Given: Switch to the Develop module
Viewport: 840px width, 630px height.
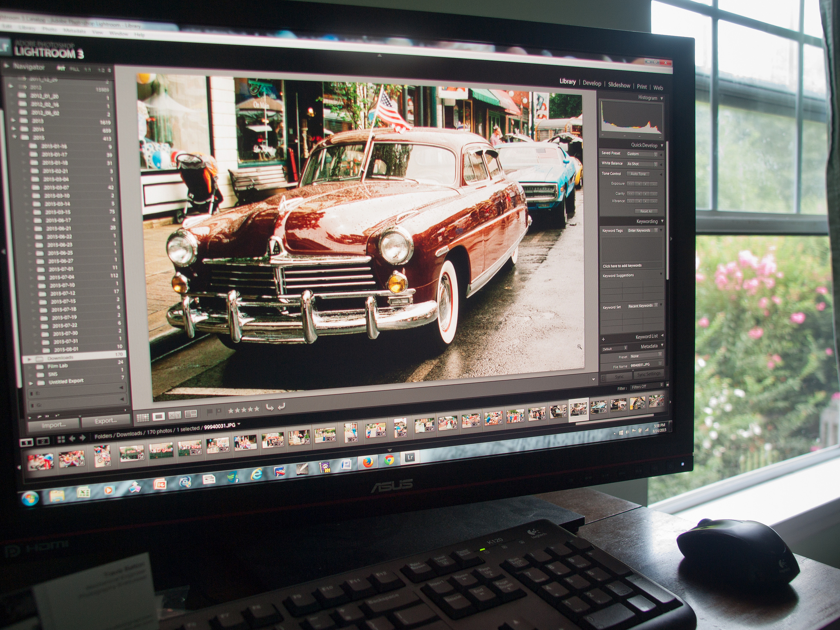Looking at the screenshot, I should (592, 83).
